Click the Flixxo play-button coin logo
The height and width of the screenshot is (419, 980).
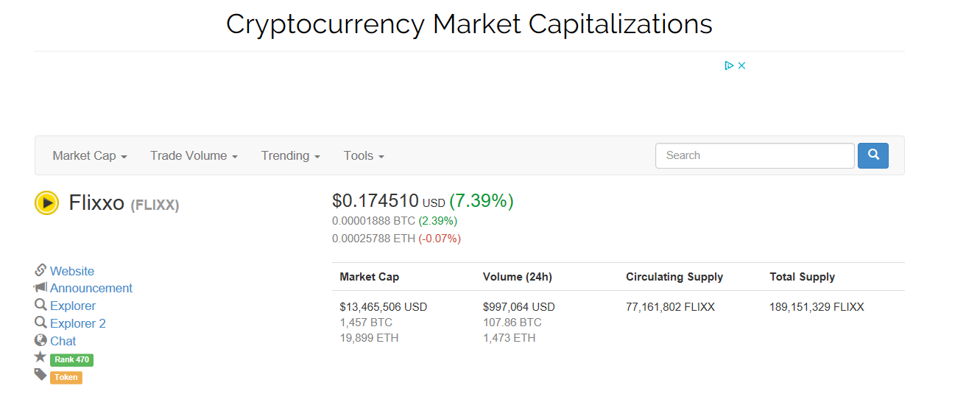(x=46, y=203)
